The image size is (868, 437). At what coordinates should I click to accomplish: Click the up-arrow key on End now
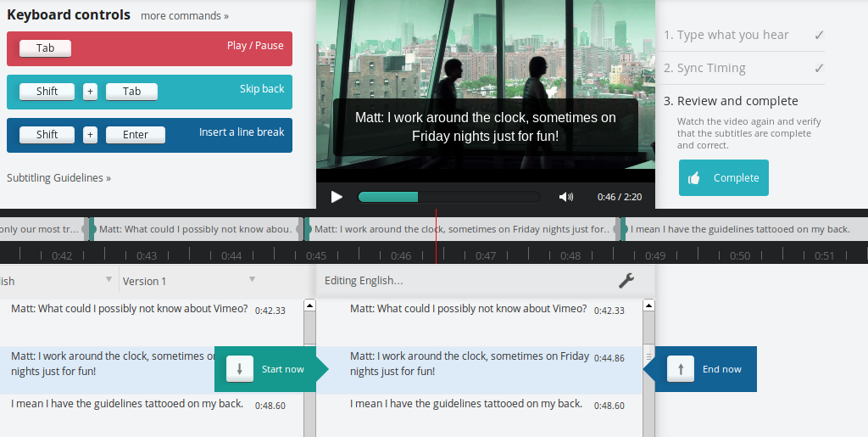click(681, 369)
